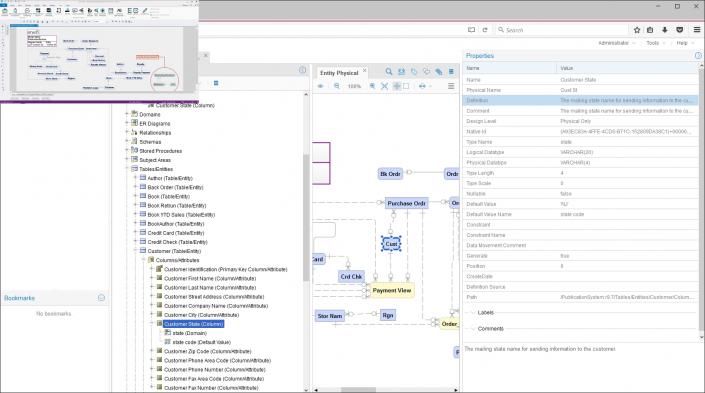Click the tree panel vertical scrollbar

click(306, 218)
